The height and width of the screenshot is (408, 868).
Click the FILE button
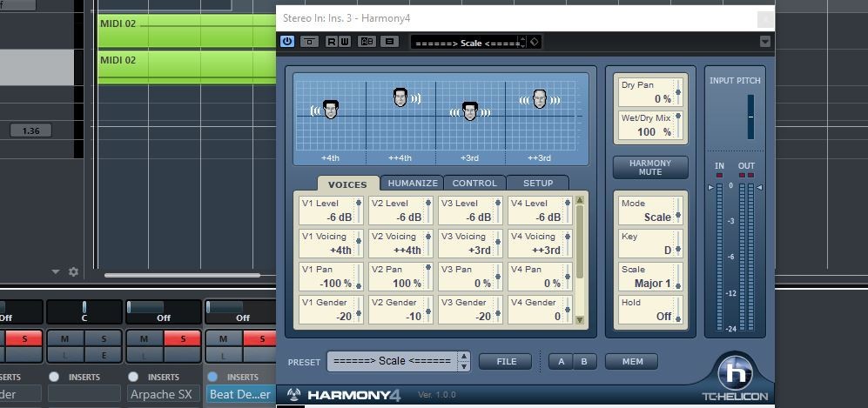506,362
